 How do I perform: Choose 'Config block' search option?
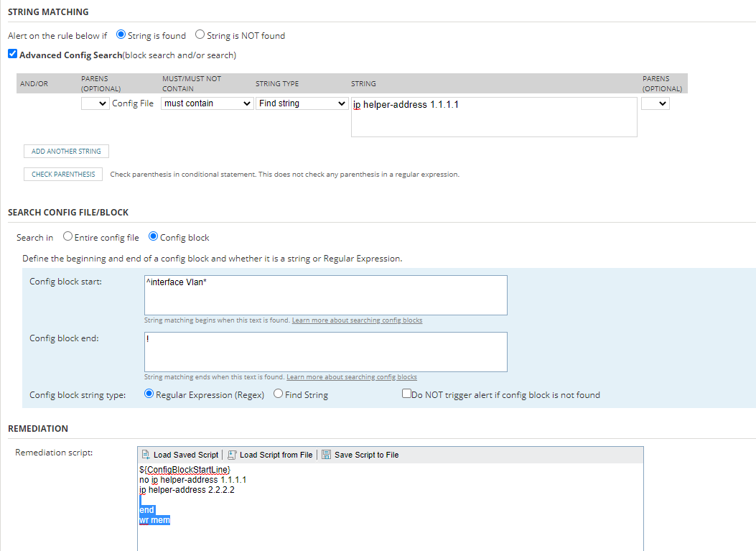coord(154,236)
